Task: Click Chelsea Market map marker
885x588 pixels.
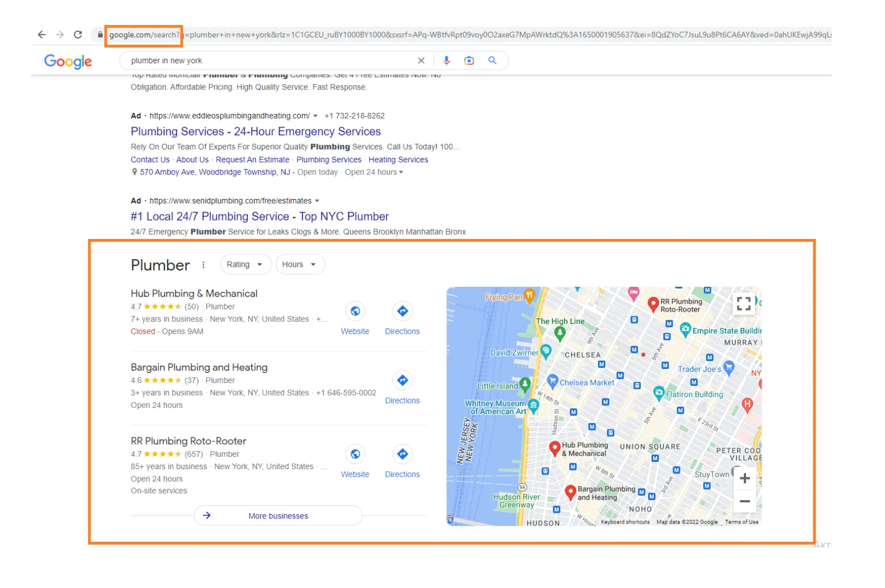Action: (x=553, y=381)
